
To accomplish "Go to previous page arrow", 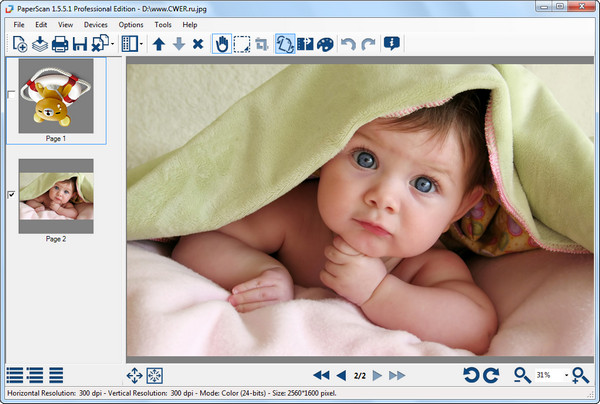I will point(341,375).
